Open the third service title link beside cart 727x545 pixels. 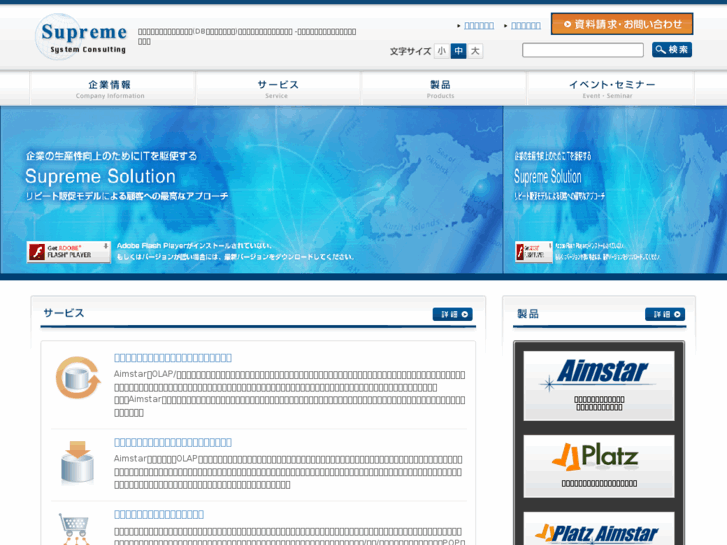click(x=159, y=514)
